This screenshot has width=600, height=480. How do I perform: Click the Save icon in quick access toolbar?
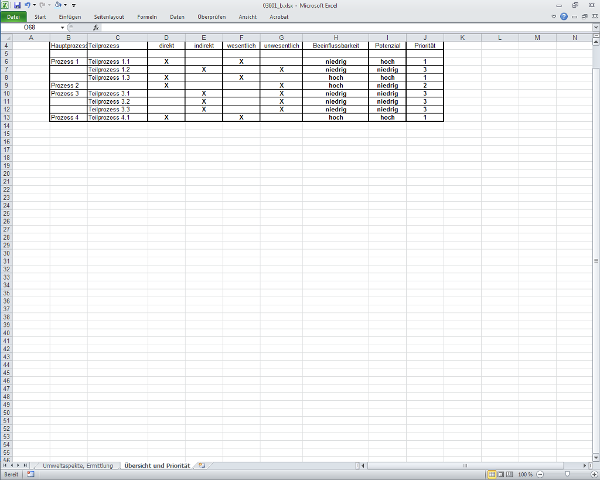pos(17,5)
